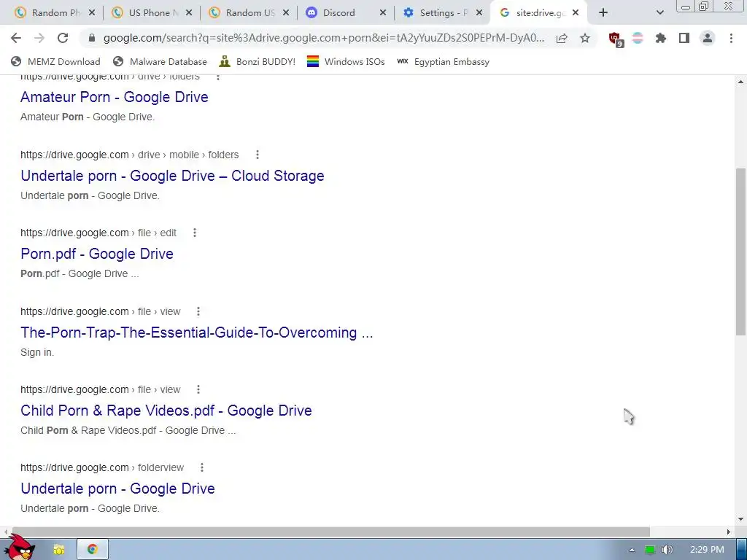Reload the current page
This screenshot has width=747, height=560.
click(63, 38)
